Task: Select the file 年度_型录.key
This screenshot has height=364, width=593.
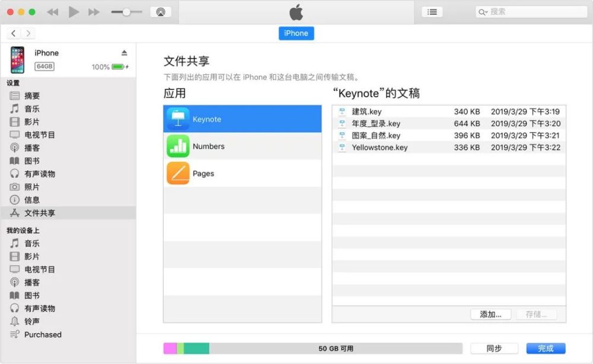Action: click(x=449, y=123)
